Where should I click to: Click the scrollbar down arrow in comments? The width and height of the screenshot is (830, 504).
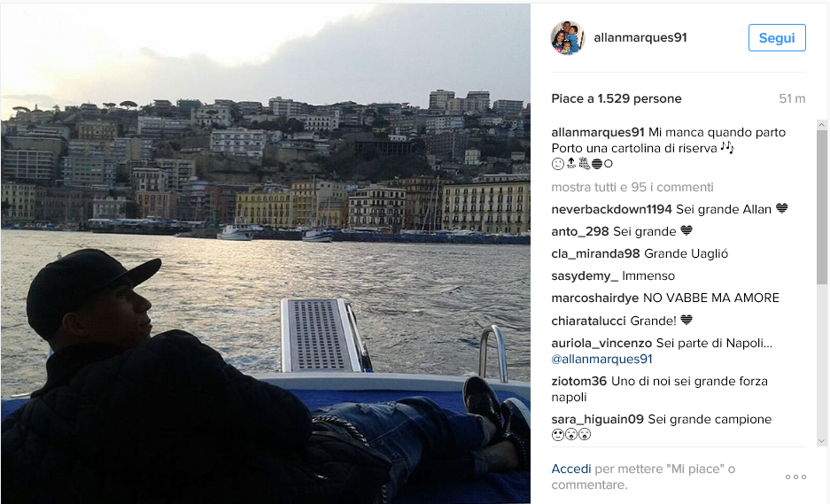821,440
